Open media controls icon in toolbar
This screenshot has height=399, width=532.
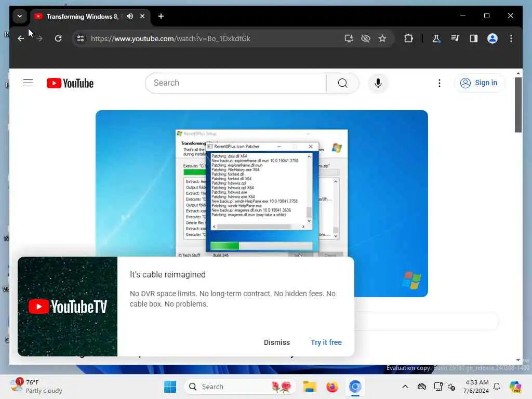click(455, 38)
